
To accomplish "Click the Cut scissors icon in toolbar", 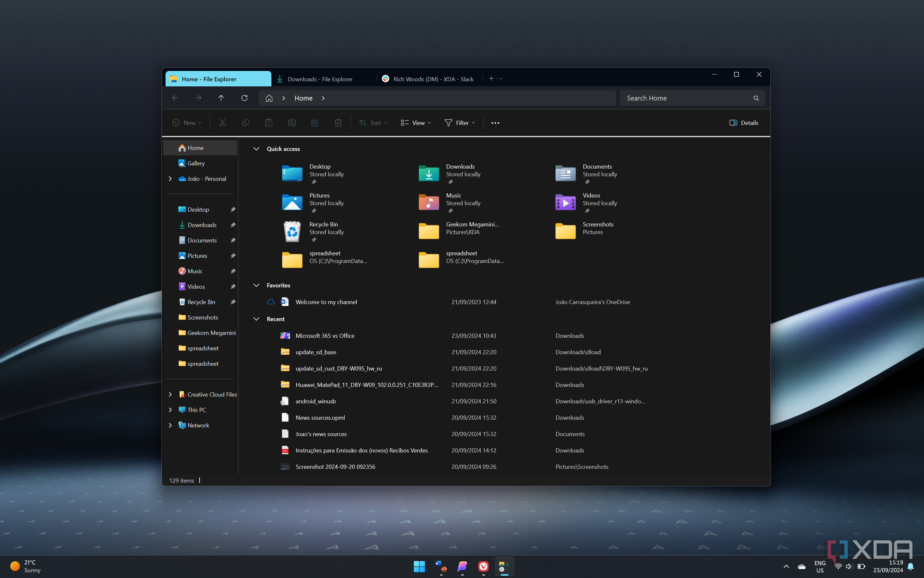I will pyautogui.click(x=222, y=123).
